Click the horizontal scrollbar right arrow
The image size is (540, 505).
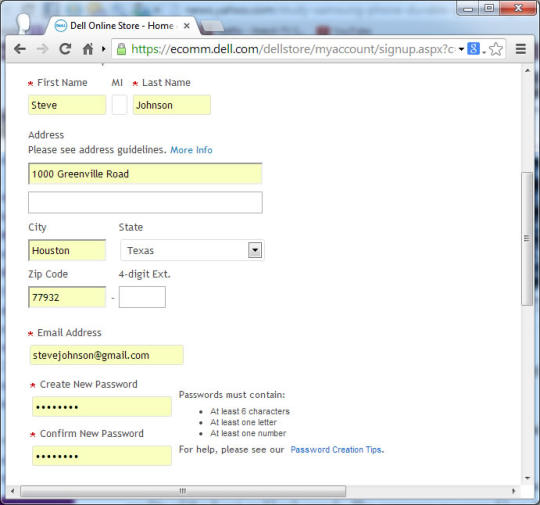click(x=513, y=491)
